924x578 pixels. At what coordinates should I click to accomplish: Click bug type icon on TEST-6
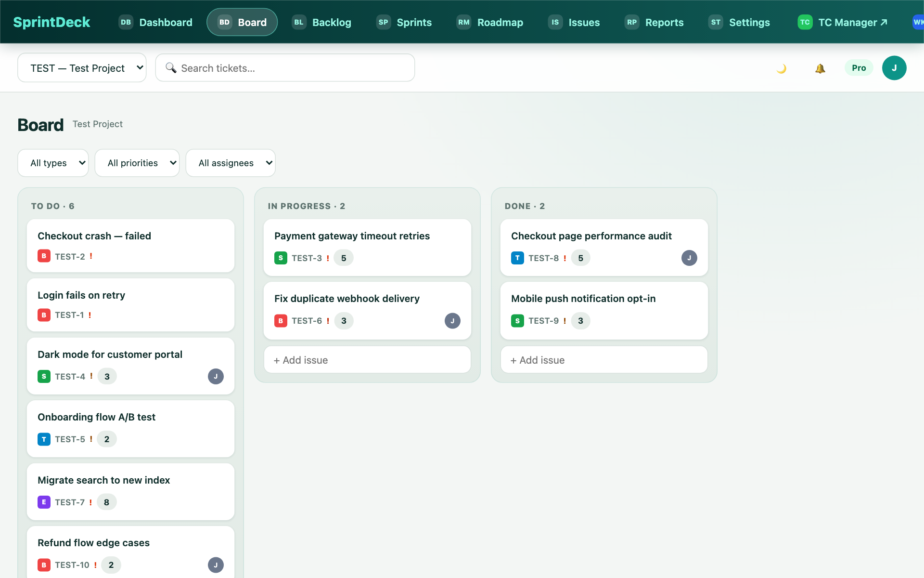(x=281, y=321)
